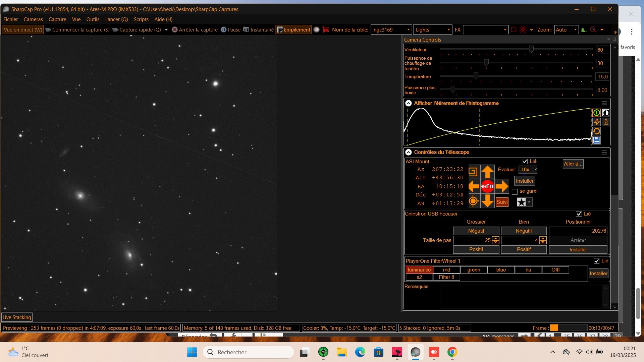Adjust the Température slider
This screenshot has width=644, height=362.
(x=476, y=76)
